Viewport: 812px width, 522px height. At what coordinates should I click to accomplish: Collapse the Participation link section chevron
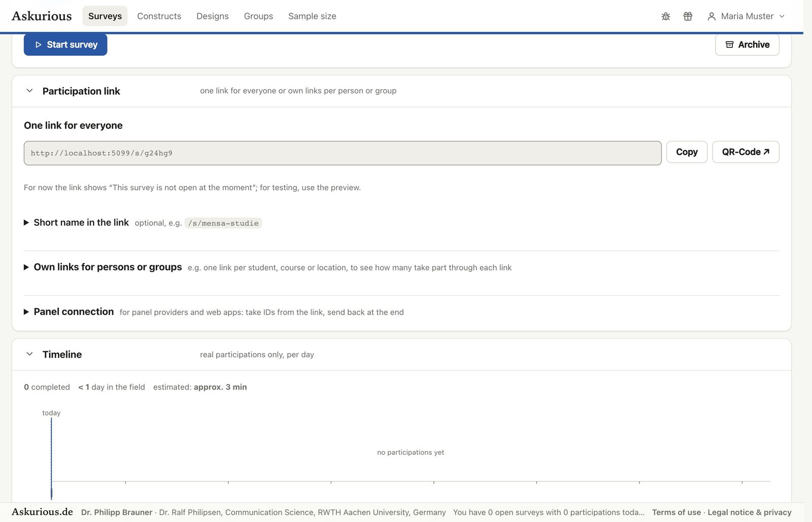pos(29,91)
